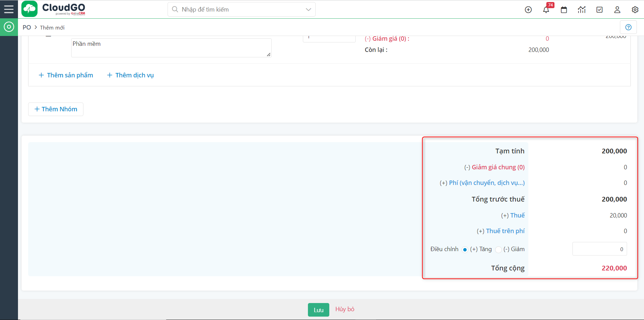Open the reports chart icon
The height and width of the screenshot is (320, 644).
coord(582,10)
